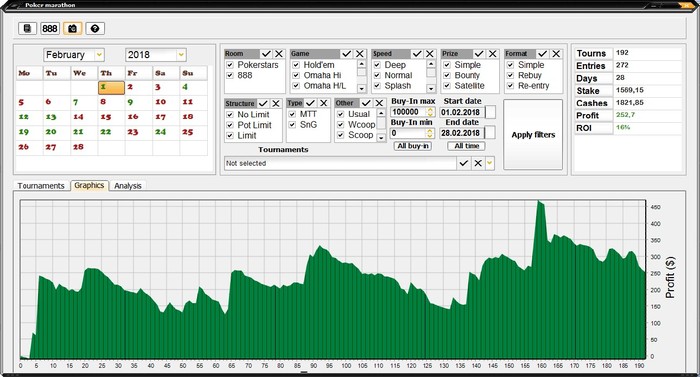Open the End date picker button

[x=490, y=133]
